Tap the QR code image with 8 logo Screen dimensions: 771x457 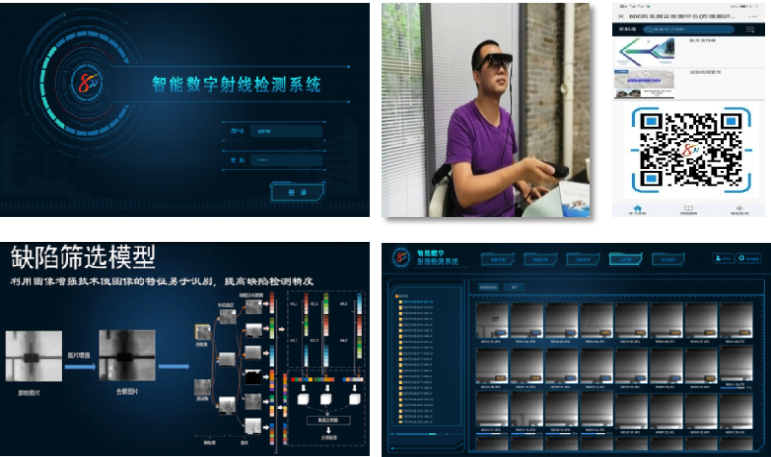point(691,150)
